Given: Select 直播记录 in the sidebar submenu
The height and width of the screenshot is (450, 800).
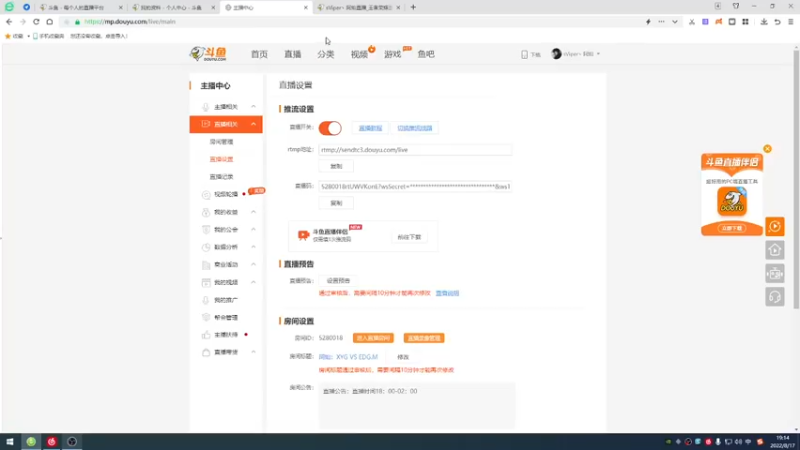Looking at the screenshot, I should coord(221,177).
